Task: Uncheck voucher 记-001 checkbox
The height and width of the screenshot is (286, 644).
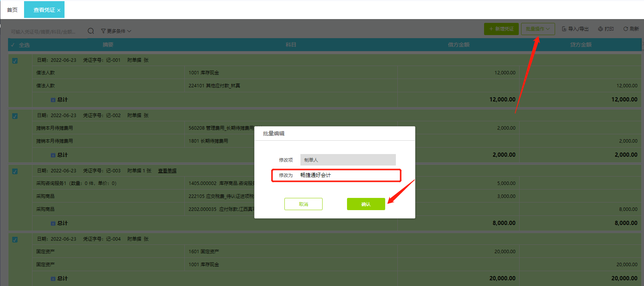Action: 15,61
